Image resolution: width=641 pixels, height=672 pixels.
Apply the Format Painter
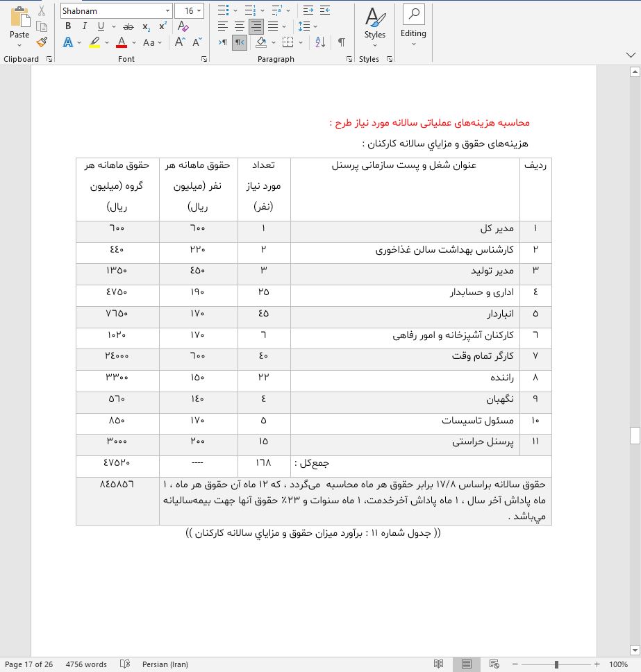pyautogui.click(x=41, y=42)
